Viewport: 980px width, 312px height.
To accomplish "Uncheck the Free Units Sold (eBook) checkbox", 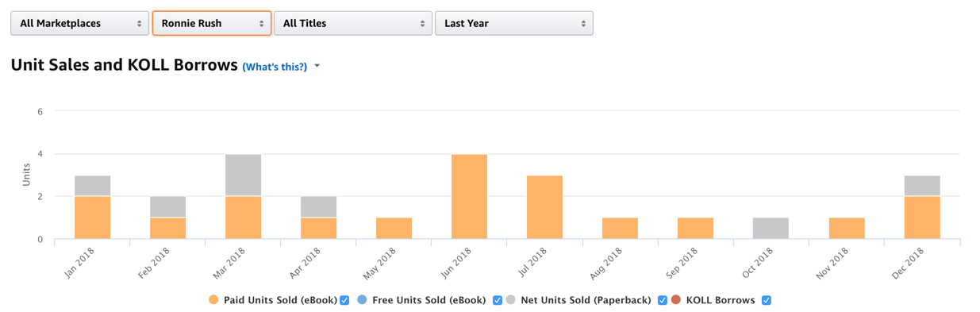I will click(x=498, y=300).
